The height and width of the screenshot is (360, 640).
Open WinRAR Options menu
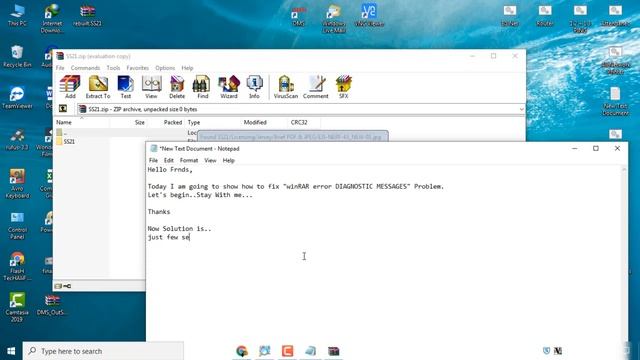click(165, 68)
